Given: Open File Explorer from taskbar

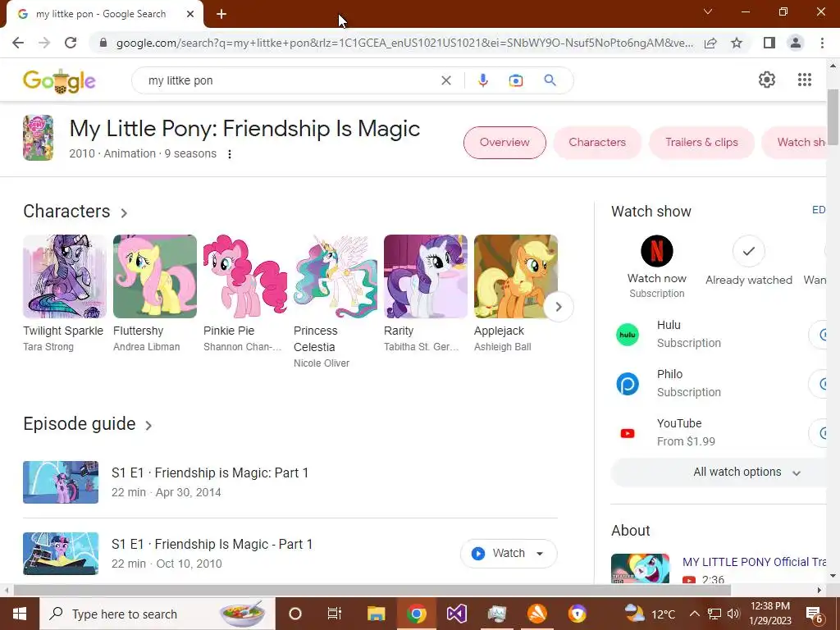Looking at the screenshot, I should 376,614.
